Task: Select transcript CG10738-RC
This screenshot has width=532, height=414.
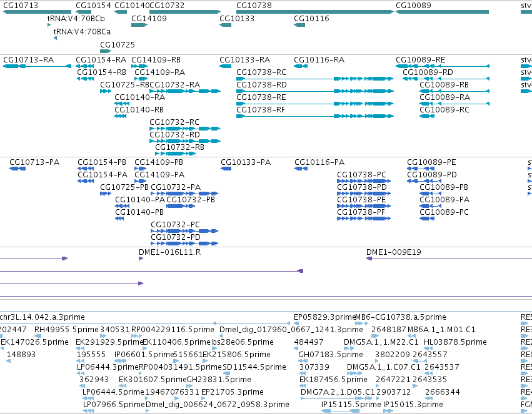Action: coord(261,72)
